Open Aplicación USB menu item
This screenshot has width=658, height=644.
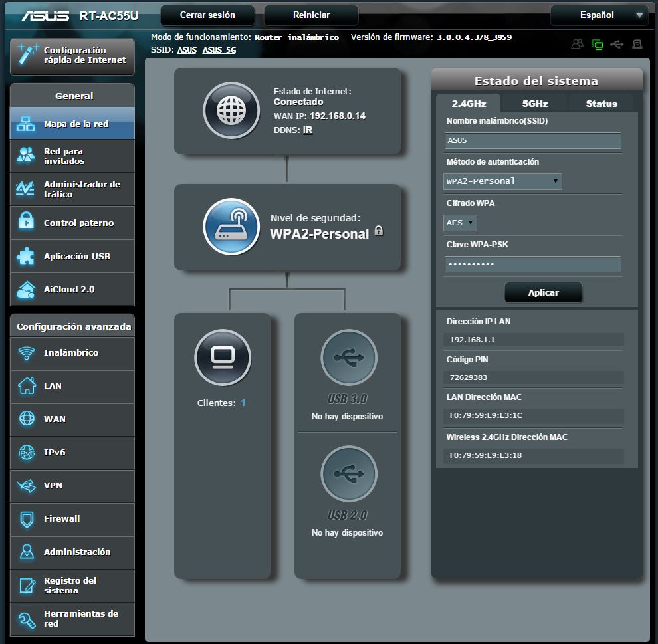point(72,256)
